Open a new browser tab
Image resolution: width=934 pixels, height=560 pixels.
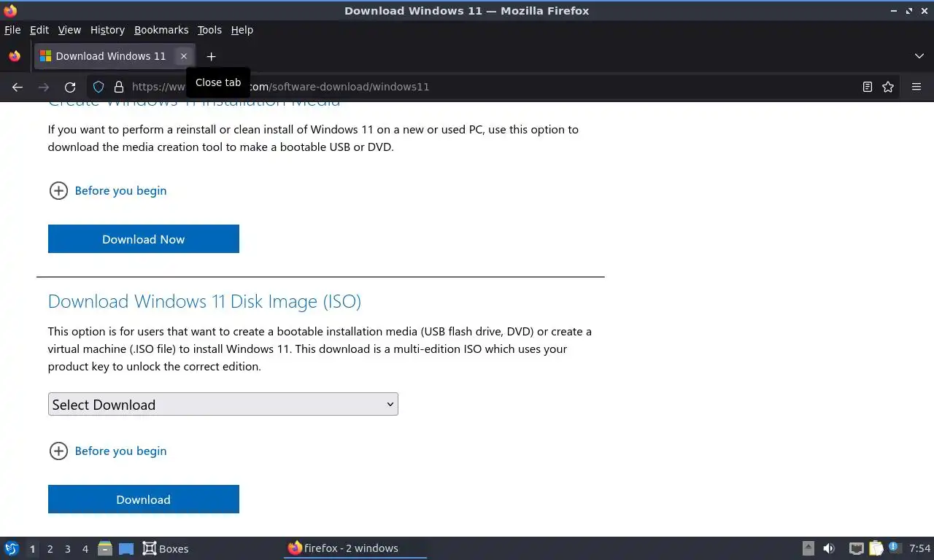tap(211, 56)
